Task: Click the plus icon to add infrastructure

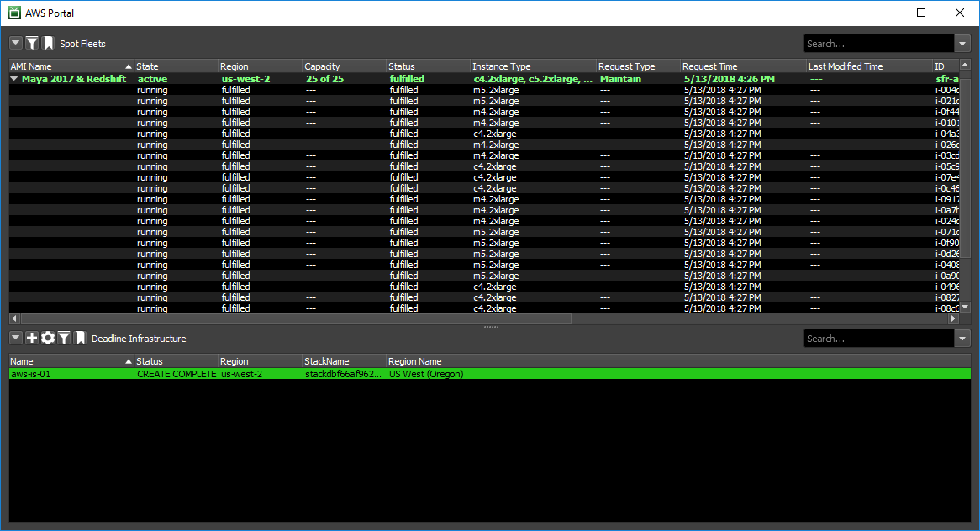Action: pyautogui.click(x=32, y=338)
